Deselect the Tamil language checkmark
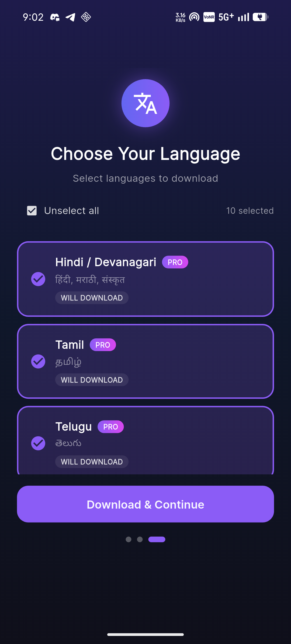Image resolution: width=291 pixels, height=644 pixels. 38,362
